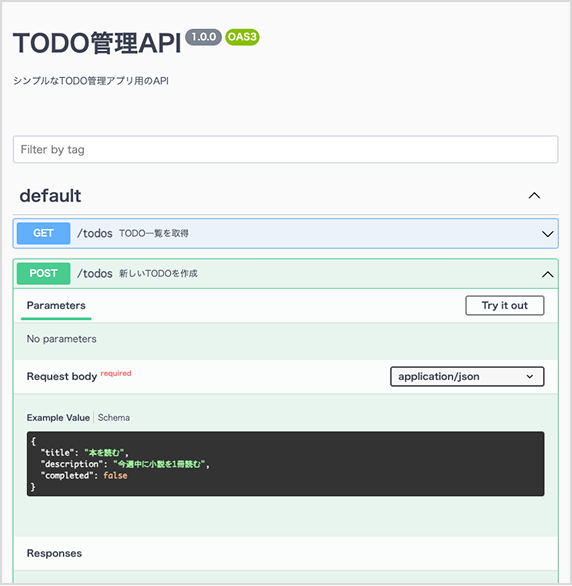572x586 pixels.
Task: Switch to the Schema tab
Action: click(x=114, y=418)
